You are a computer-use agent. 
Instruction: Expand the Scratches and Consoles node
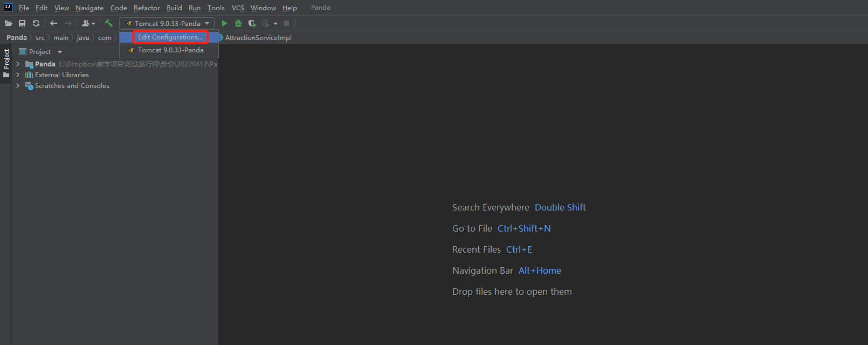pyautogui.click(x=18, y=86)
